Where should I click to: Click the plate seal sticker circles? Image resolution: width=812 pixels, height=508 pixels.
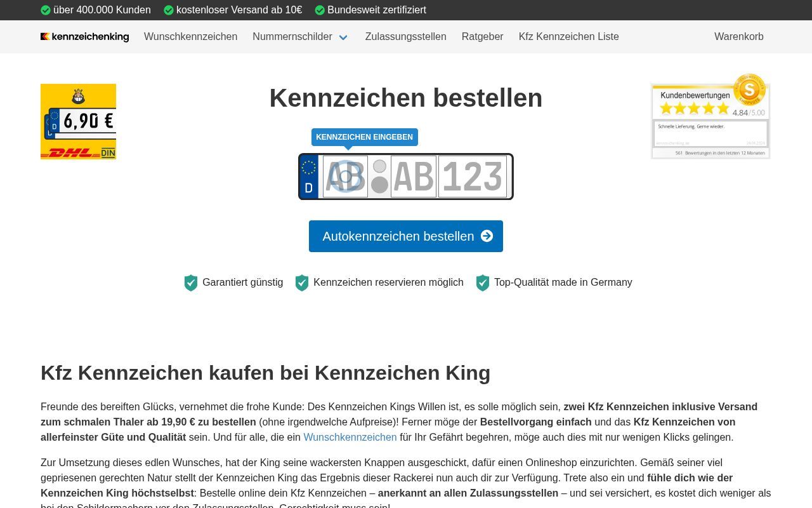pyautogui.click(x=379, y=177)
